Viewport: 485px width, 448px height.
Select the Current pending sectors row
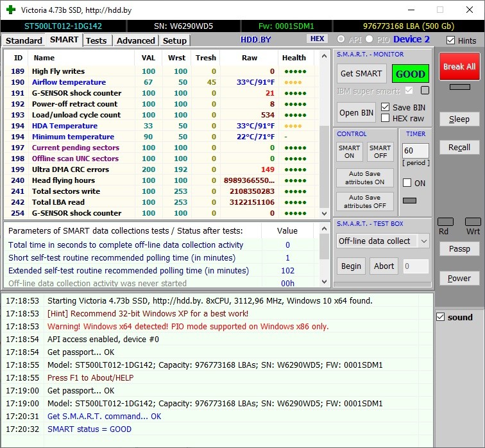[x=161, y=148]
